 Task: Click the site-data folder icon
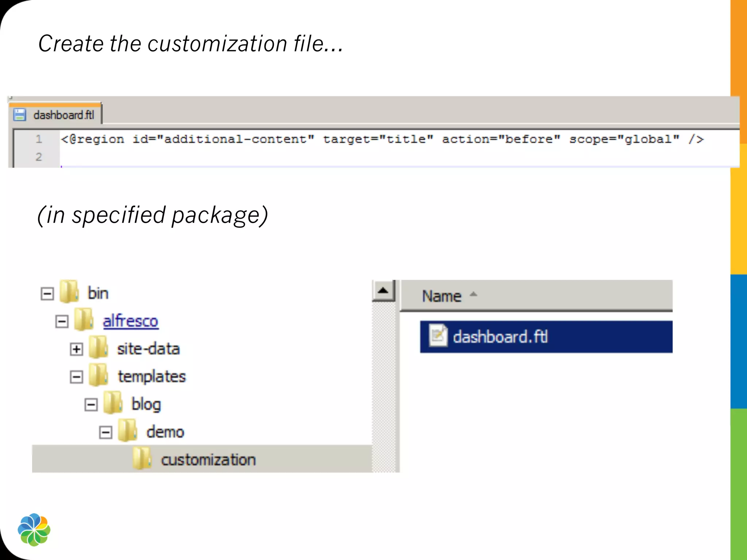pyautogui.click(x=98, y=347)
